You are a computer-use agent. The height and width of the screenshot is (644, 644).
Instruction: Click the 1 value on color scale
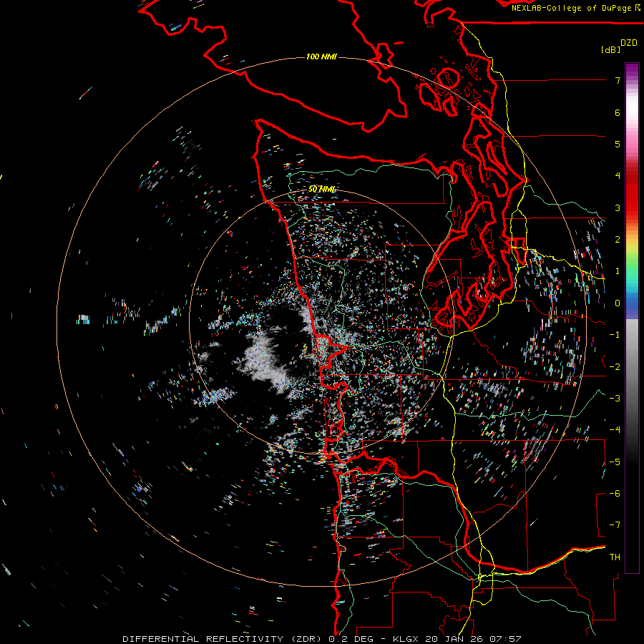point(618,271)
